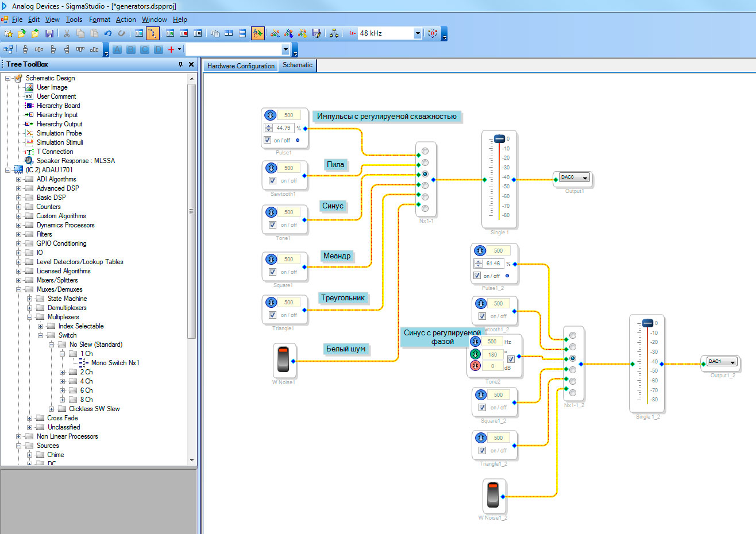756x534 pixels.
Task: Switch to the Hardware Configuration tab
Action: tap(241, 66)
